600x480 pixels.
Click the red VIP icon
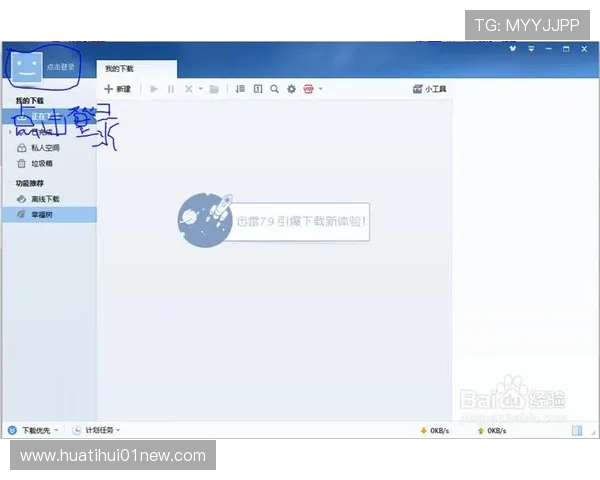[x=308, y=89]
